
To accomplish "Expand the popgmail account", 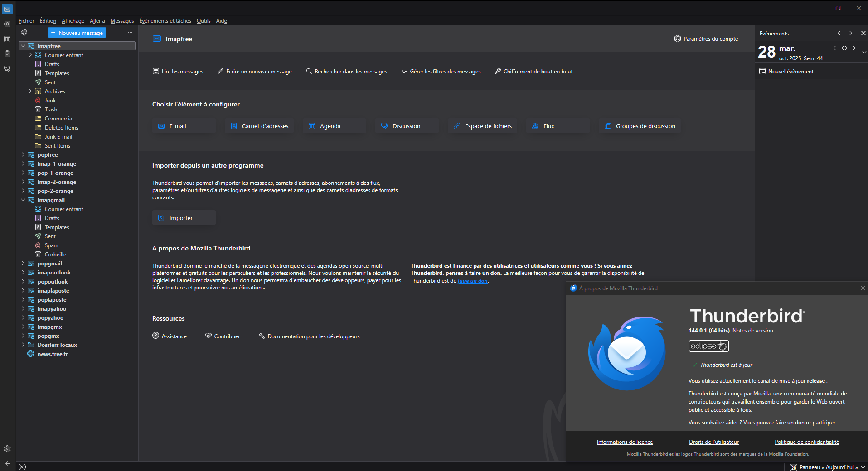I will click(x=23, y=264).
